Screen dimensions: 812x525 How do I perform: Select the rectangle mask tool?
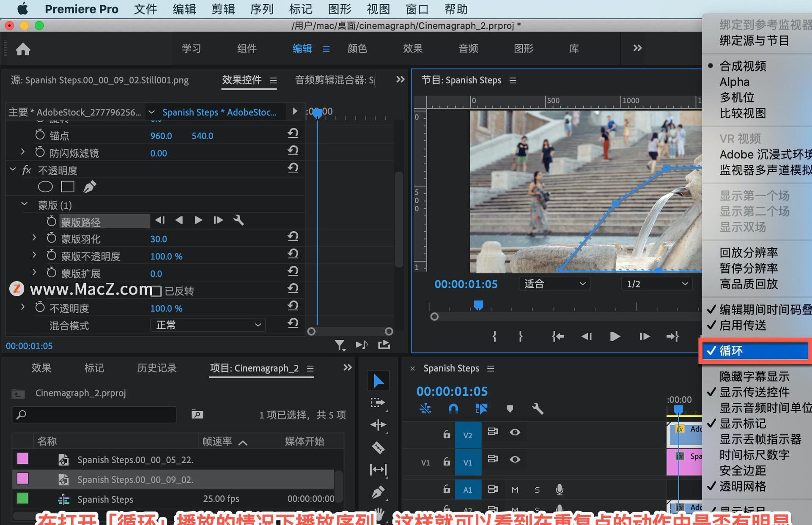click(x=68, y=186)
